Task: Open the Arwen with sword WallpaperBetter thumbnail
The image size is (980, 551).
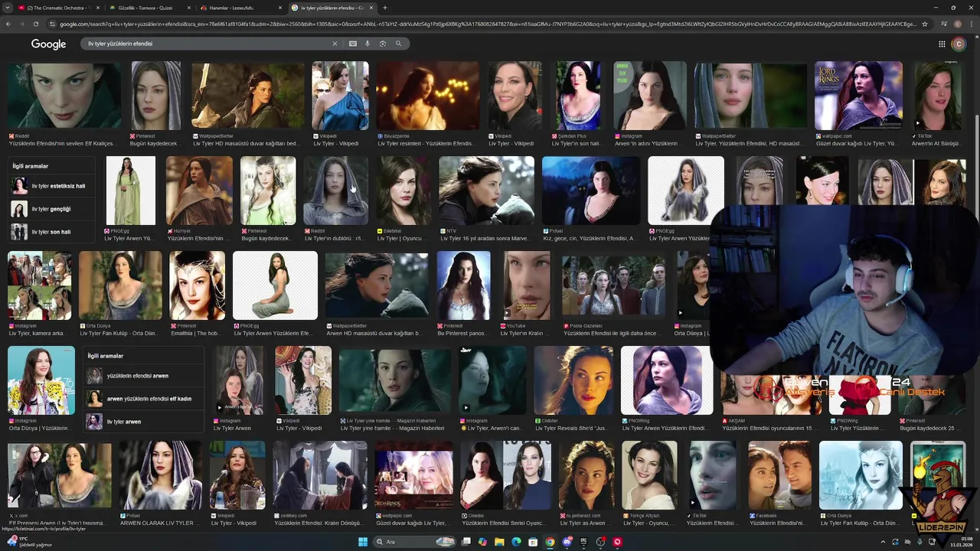Action: tap(247, 96)
